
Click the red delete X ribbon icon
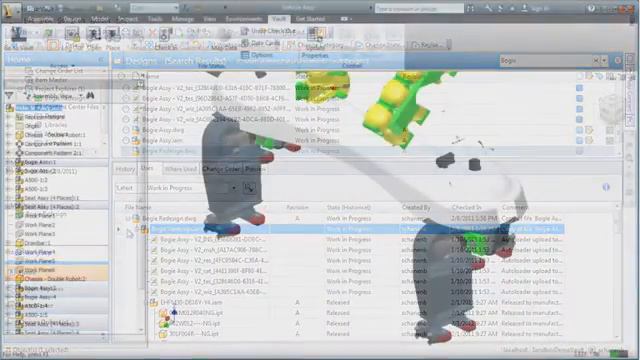pyautogui.click(x=152, y=33)
